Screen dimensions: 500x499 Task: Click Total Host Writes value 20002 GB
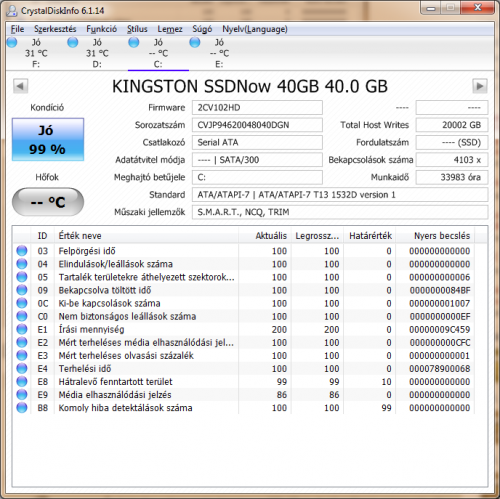coord(452,125)
